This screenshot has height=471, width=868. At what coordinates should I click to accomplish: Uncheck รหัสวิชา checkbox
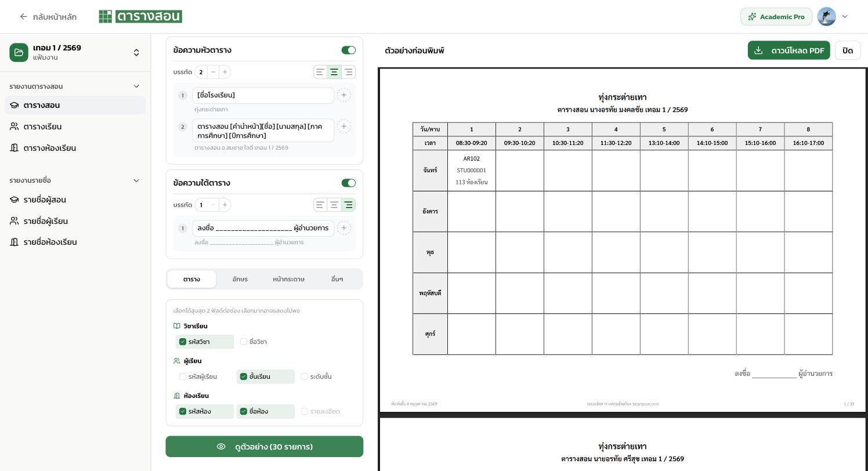point(183,342)
